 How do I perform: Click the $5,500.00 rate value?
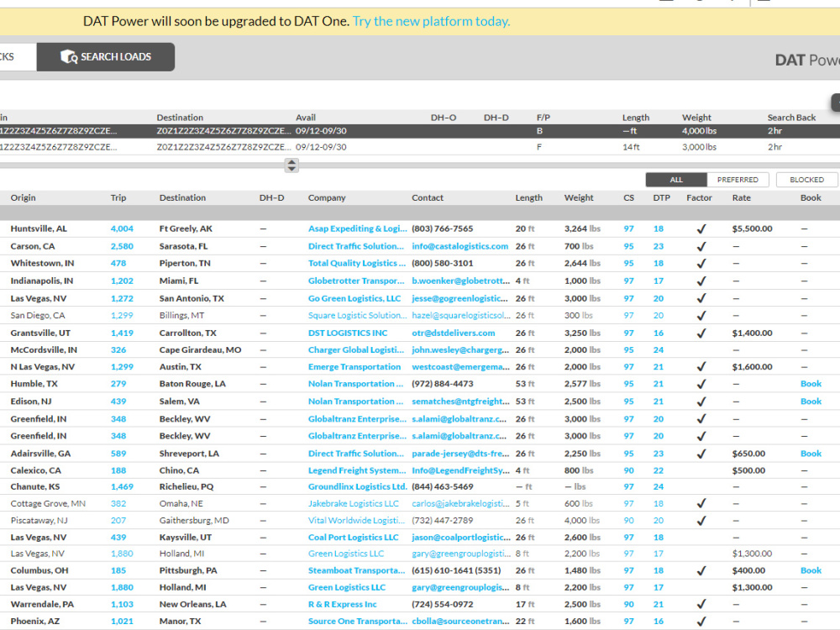(x=752, y=228)
